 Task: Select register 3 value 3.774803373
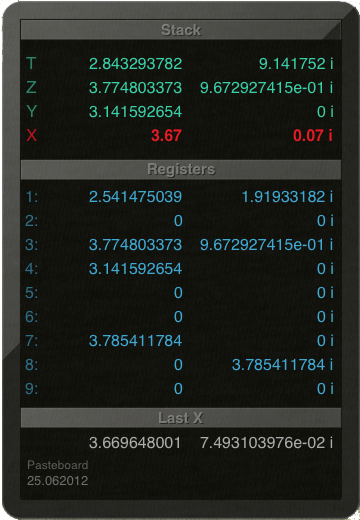[x=135, y=245]
